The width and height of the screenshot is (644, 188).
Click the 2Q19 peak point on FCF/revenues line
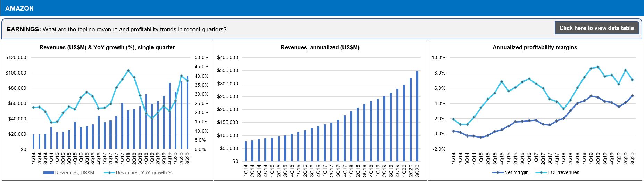click(x=598, y=67)
